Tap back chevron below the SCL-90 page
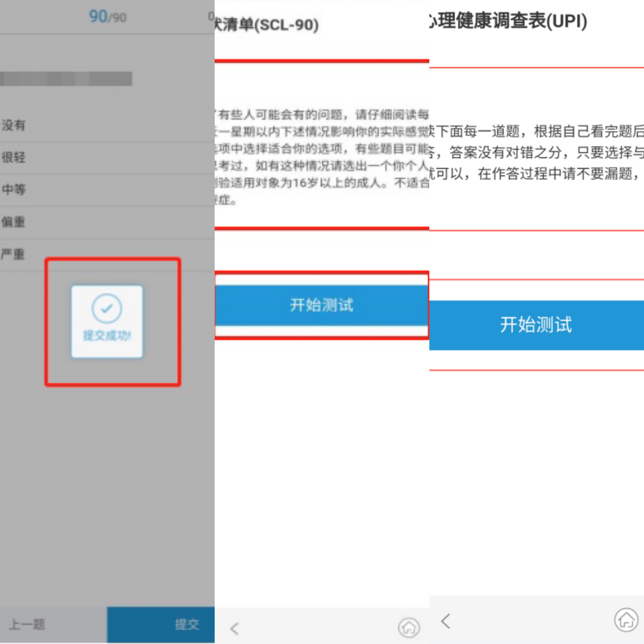This screenshot has width=644, height=644. (235, 628)
